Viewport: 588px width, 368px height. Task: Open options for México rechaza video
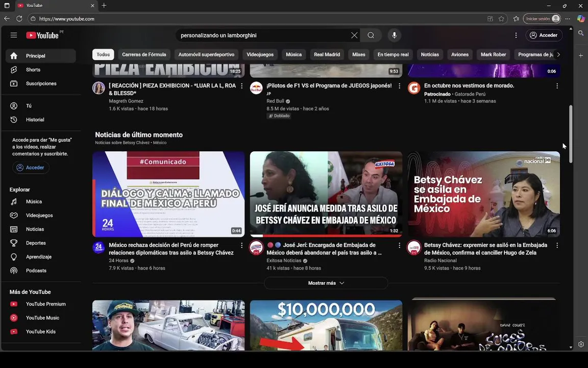point(242,245)
